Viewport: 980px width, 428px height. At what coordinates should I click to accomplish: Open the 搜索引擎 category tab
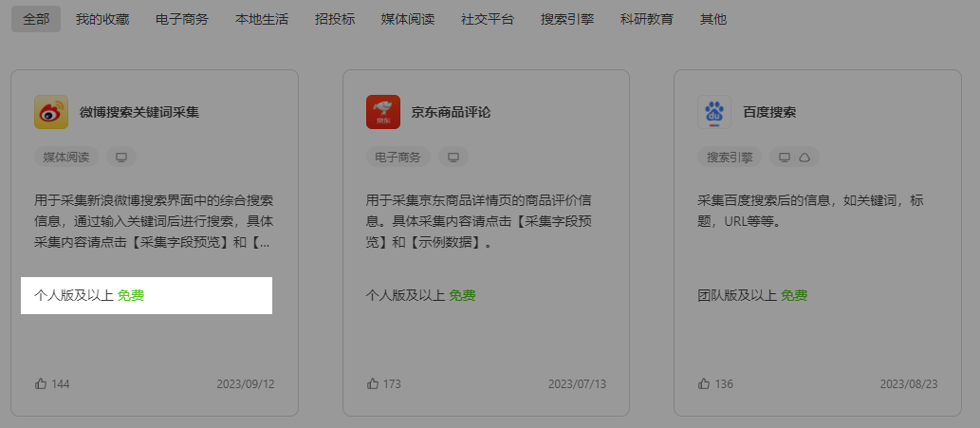coord(567,19)
